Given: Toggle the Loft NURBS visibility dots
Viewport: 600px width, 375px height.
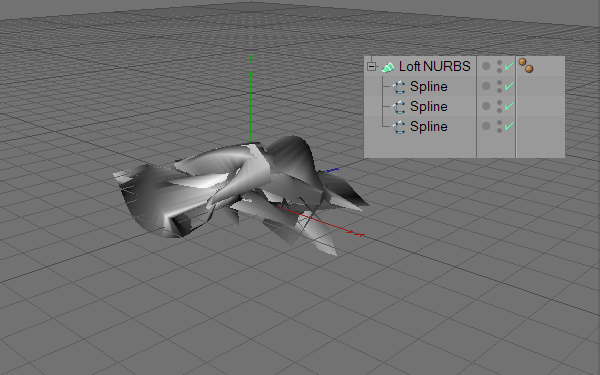Looking at the screenshot, I should (499, 67).
